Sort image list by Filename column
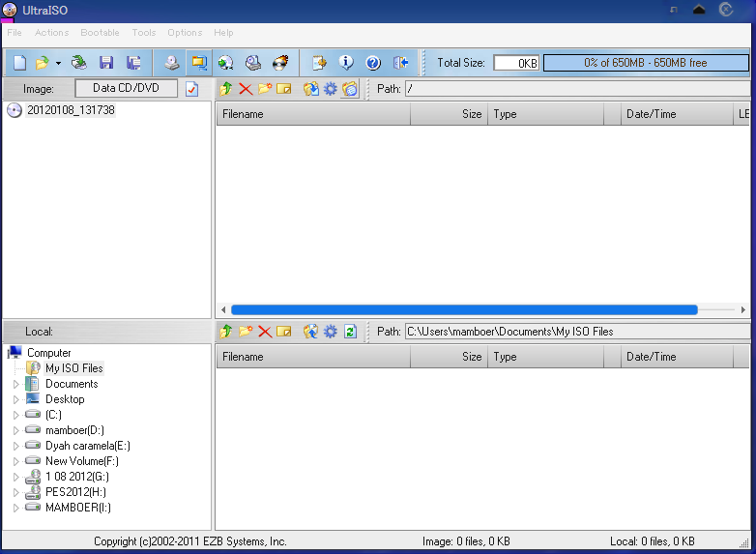756x554 pixels. 313,114
